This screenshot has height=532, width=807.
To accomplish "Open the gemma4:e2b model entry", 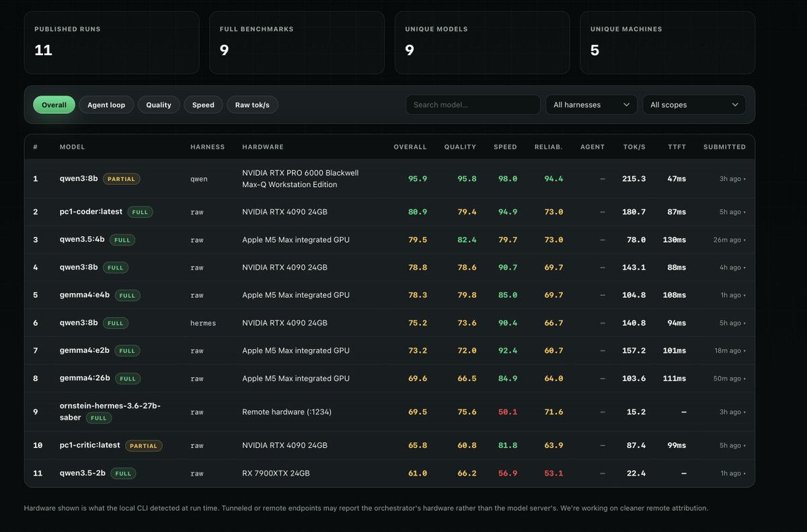I will coord(84,350).
